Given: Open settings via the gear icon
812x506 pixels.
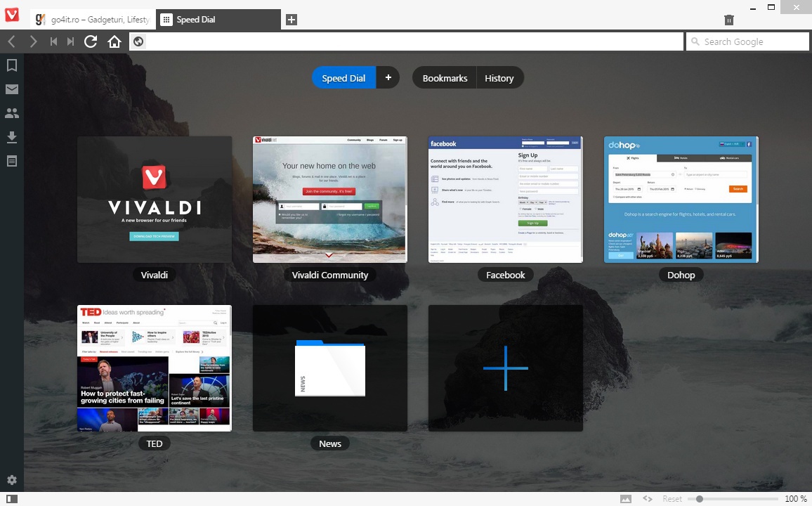Looking at the screenshot, I should tap(11, 479).
